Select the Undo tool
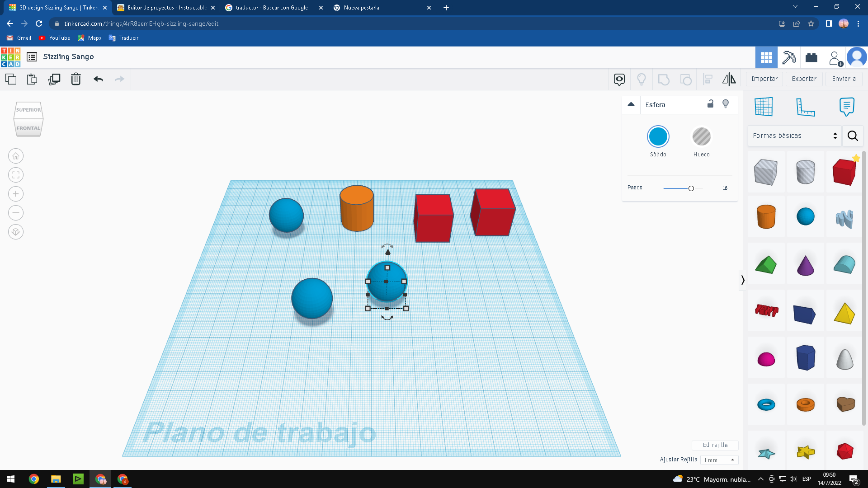 tap(98, 79)
